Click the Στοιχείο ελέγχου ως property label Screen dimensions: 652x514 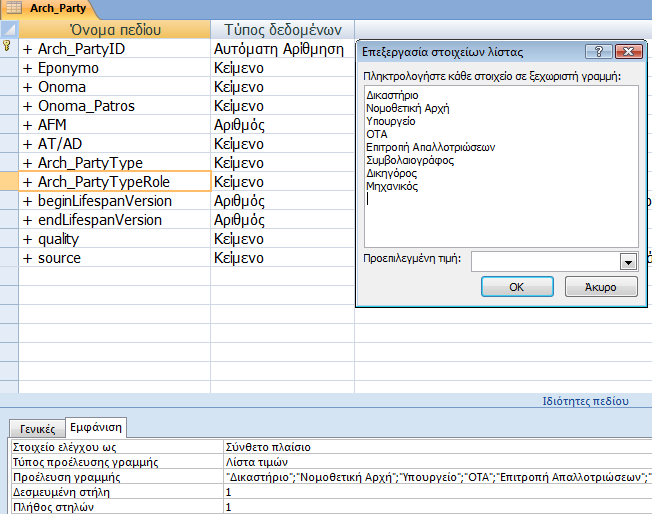click(64, 447)
